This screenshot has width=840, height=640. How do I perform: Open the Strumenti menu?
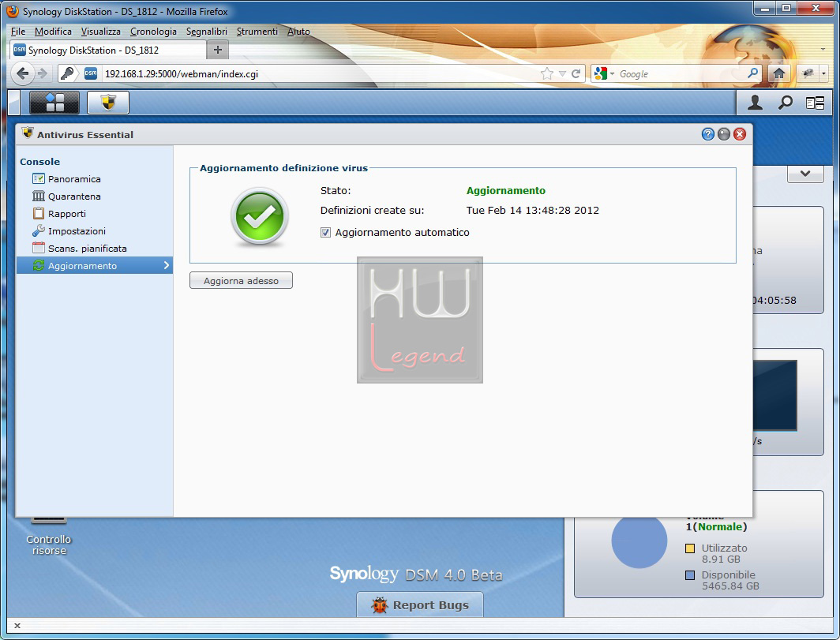[257, 32]
